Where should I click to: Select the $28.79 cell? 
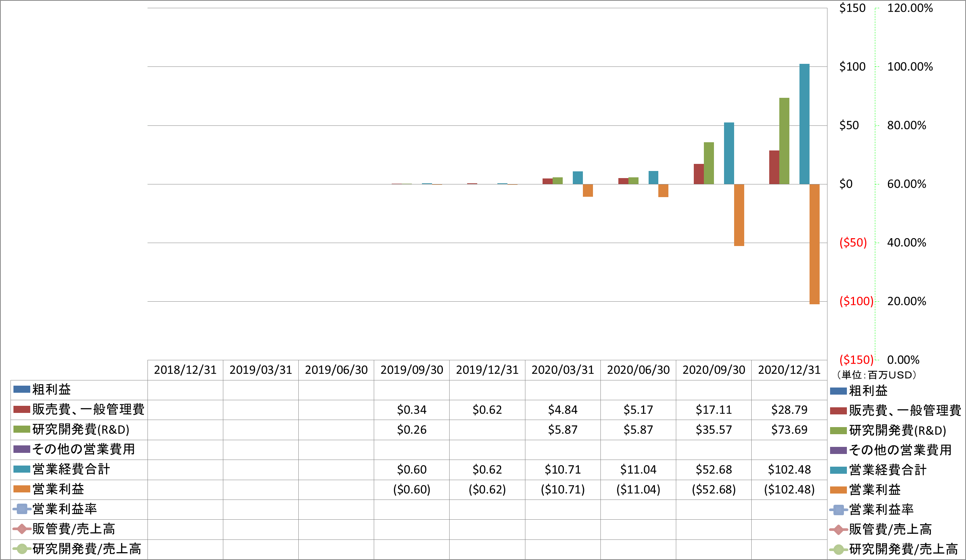point(789,410)
